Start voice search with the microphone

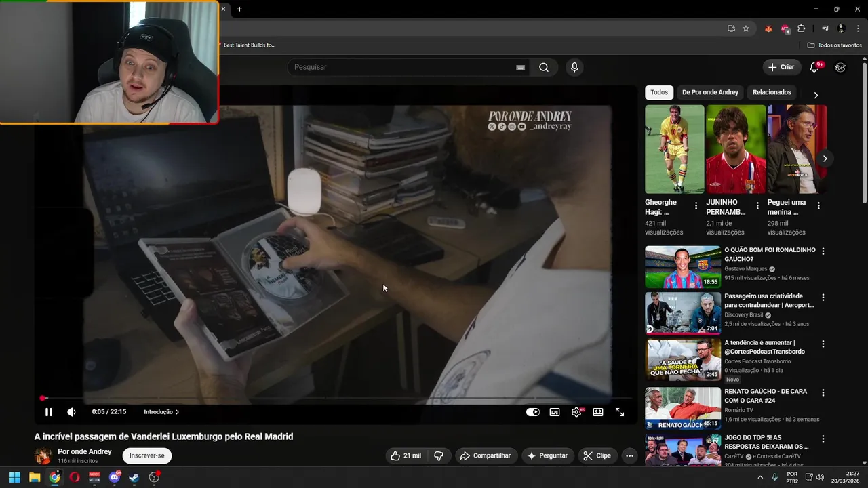pyautogui.click(x=574, y=67)
